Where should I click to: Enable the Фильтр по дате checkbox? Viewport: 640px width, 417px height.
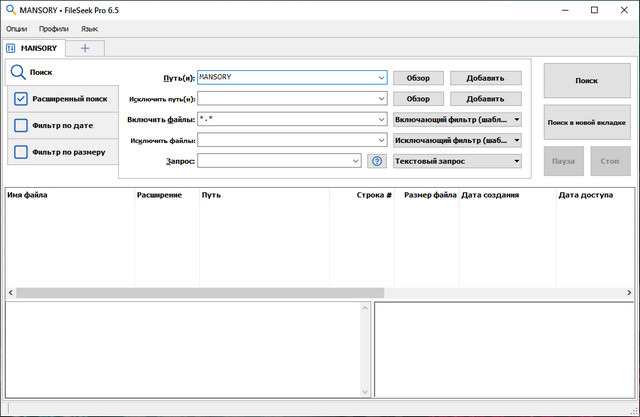21,125
